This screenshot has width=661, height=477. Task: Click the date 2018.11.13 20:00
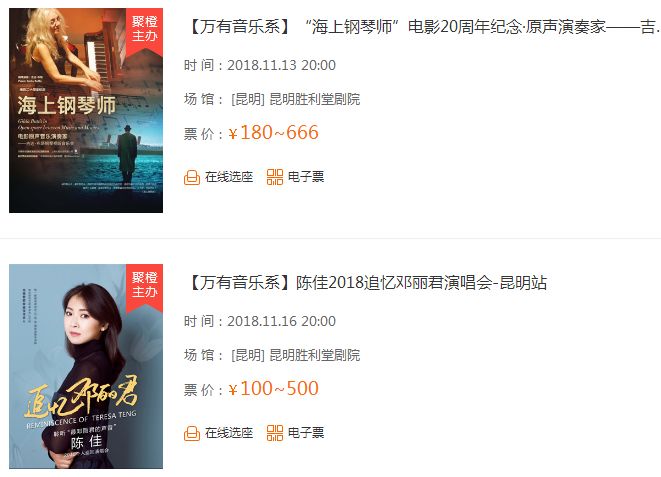point(282,65)
